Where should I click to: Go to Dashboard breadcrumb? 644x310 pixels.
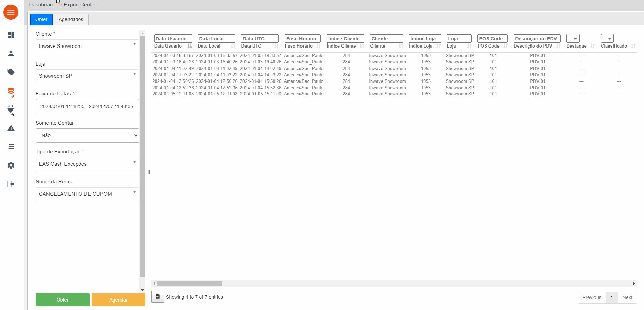(42, 5)
